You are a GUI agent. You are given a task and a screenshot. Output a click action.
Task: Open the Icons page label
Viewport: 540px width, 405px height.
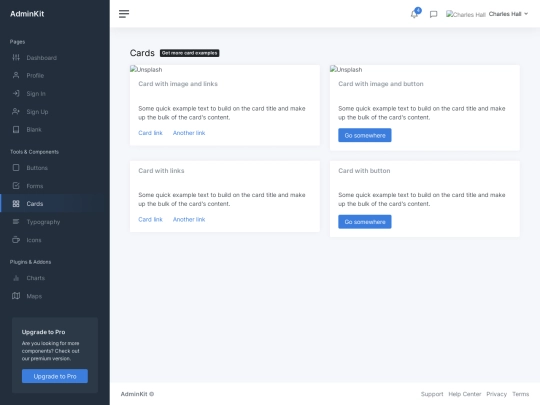click(x=34, y=240)
